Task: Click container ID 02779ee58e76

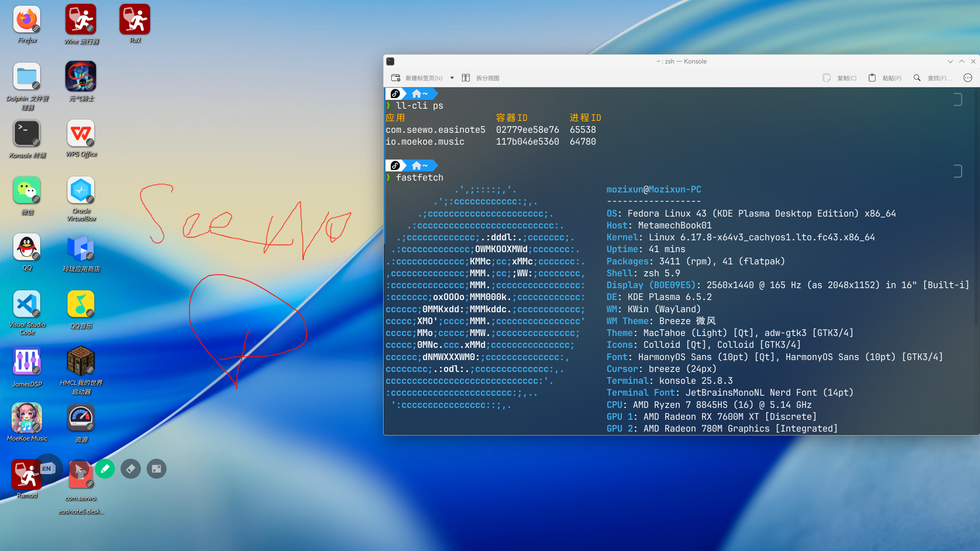Action: (528, 130)
